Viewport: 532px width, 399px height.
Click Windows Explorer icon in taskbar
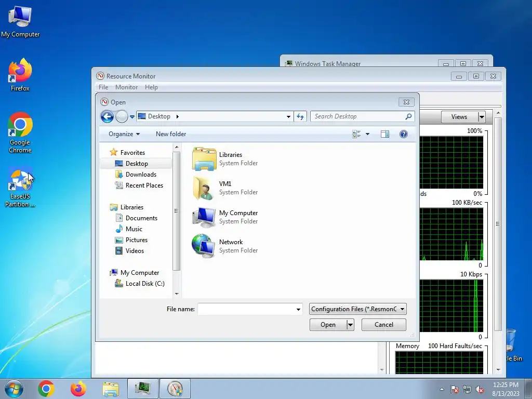click(x=111, y=389)
